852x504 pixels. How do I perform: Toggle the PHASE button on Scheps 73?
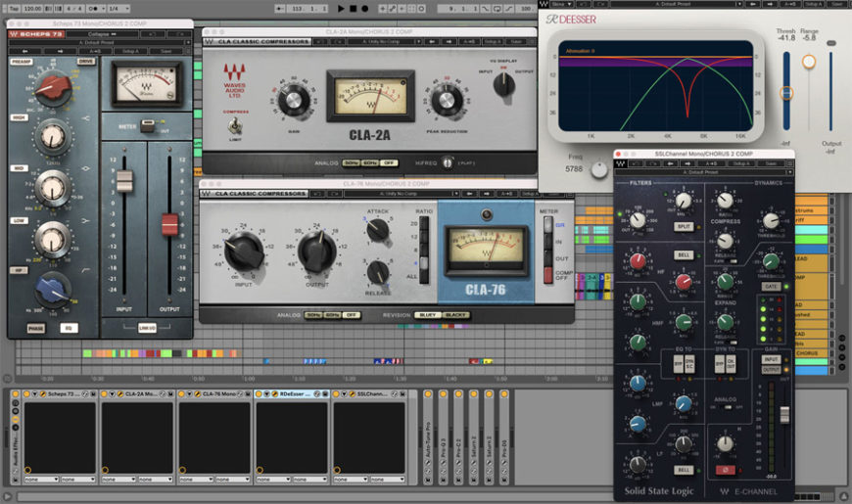click(x=36, y=329)
